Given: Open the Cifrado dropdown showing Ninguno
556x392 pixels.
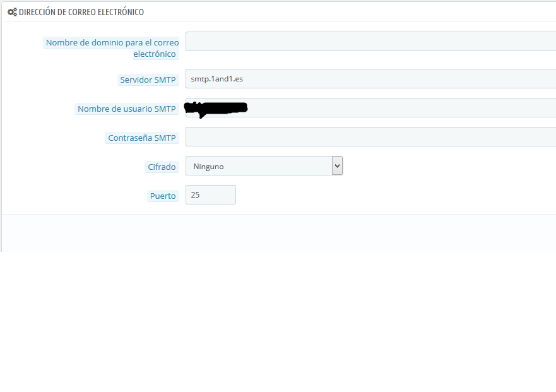Looking at the screenshot, I should [x=264, y=166].
